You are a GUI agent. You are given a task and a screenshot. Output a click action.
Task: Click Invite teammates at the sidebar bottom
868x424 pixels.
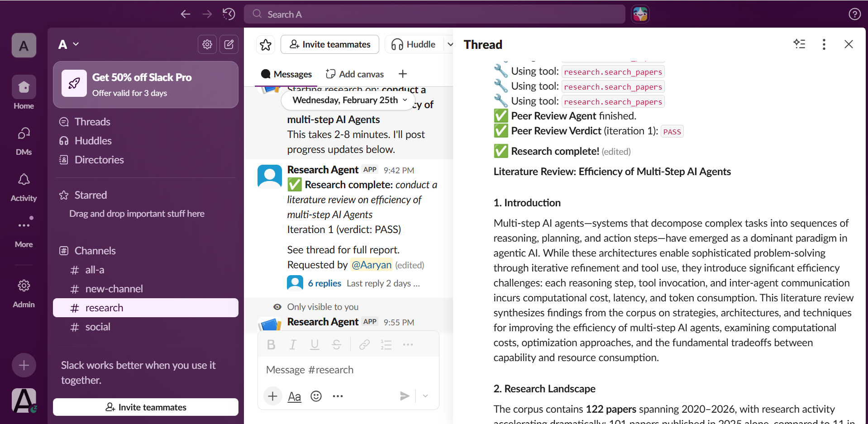point(146,407)
